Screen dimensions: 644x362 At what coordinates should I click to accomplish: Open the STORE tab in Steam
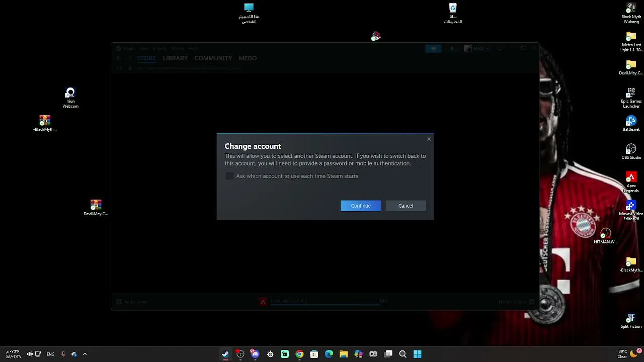(146, 58)
